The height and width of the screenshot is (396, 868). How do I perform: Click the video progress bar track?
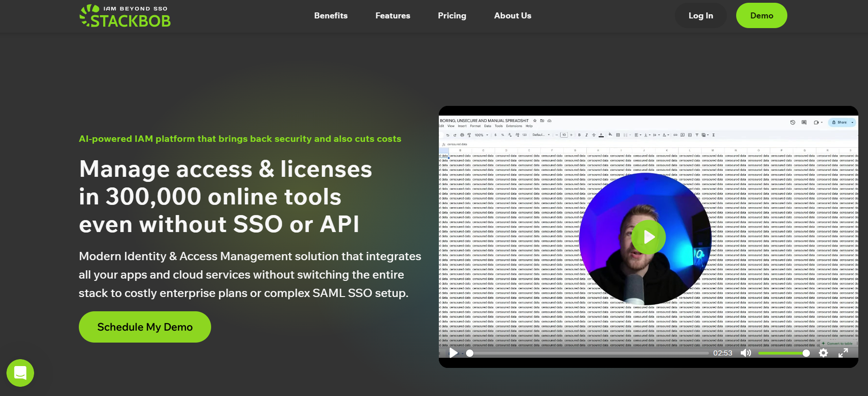587,353
